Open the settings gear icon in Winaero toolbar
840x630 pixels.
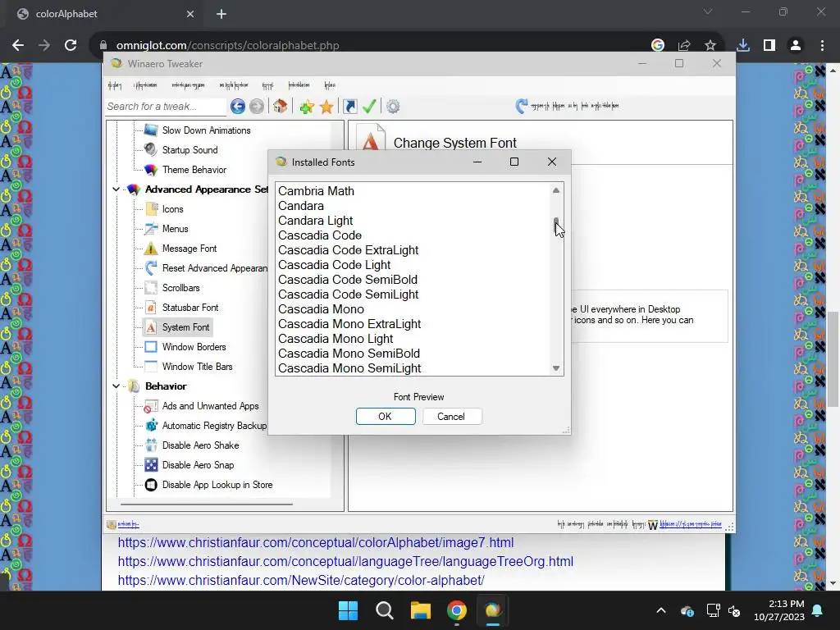393,107
